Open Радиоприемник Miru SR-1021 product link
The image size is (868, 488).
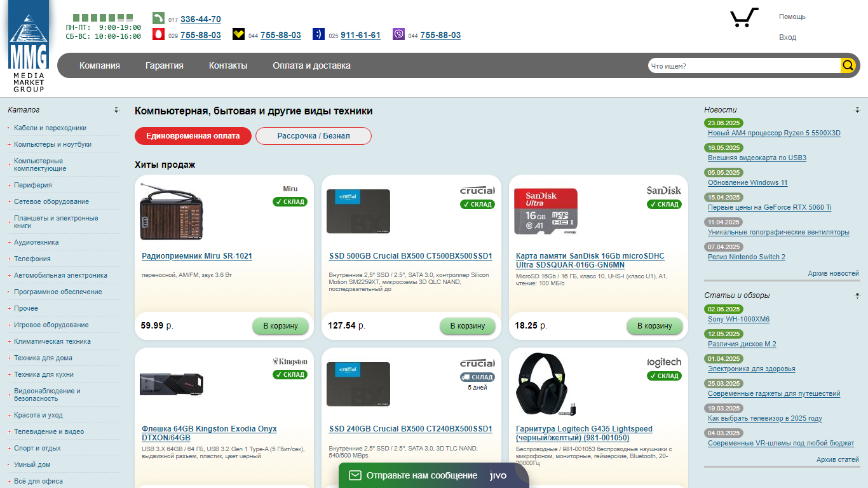pyautogui.click(x=197, y=256)
